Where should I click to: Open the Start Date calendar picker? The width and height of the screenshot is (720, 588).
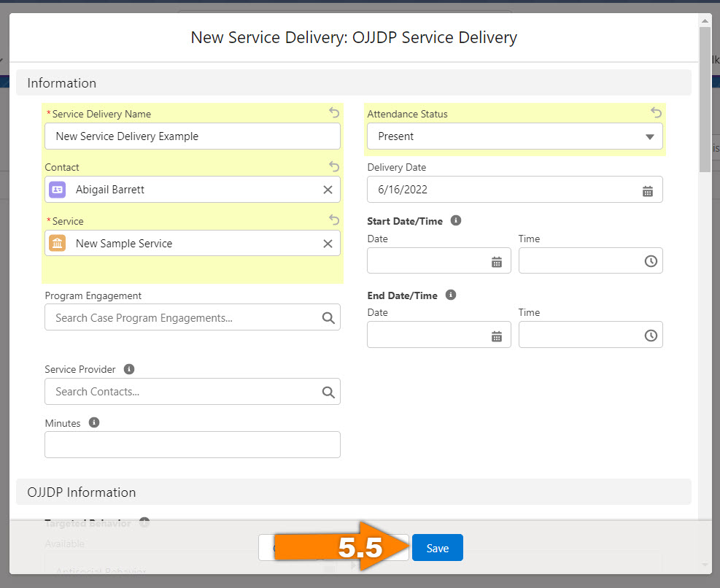tap(497, 260)
